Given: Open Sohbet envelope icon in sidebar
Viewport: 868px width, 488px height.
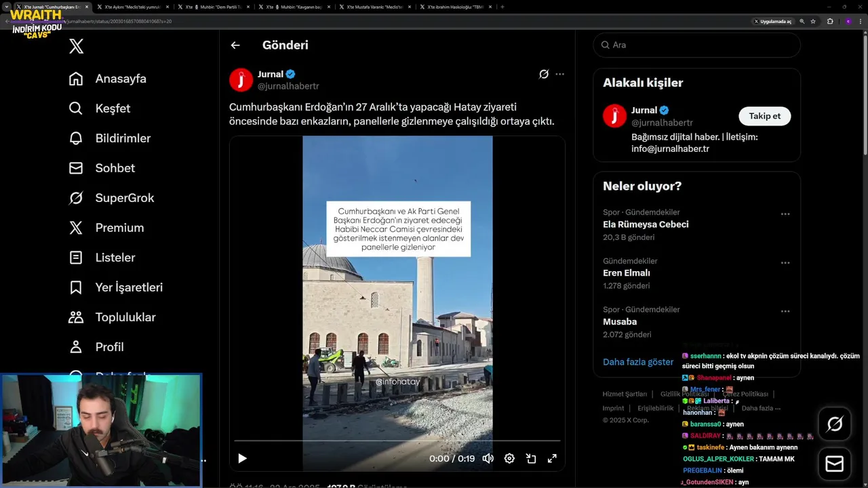Looking at the screenshot, I should tap(76, 168).
